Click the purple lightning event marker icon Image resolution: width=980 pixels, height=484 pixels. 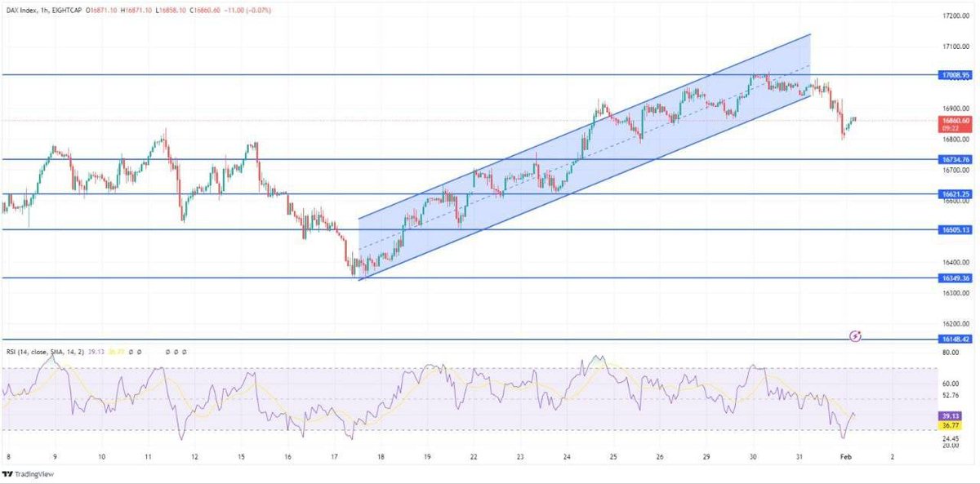click(855, 335)
